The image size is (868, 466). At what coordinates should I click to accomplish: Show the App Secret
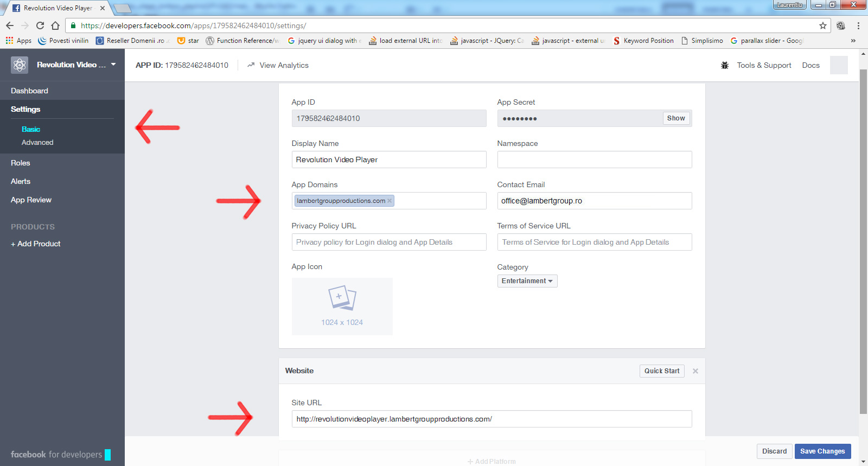coord(676,118)
